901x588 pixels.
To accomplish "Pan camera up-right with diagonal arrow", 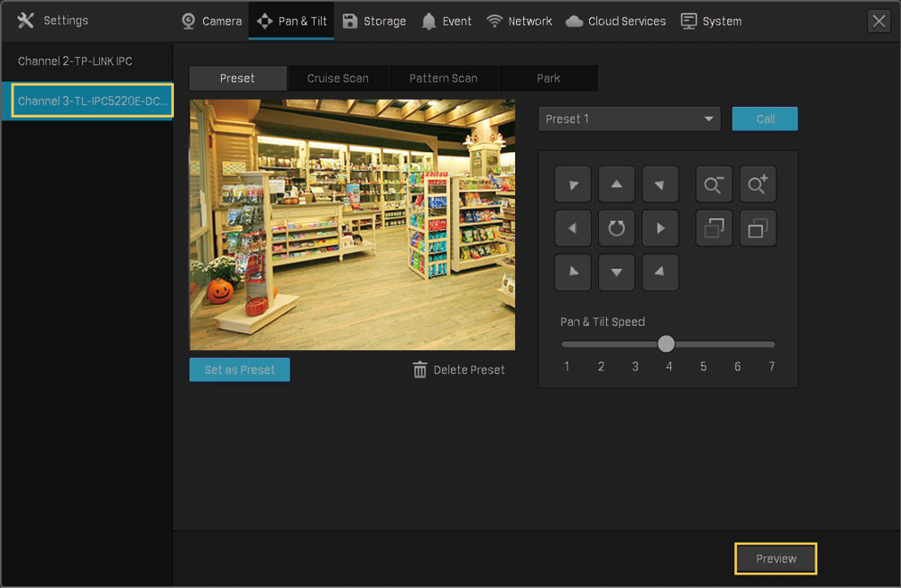I will 660,184.
